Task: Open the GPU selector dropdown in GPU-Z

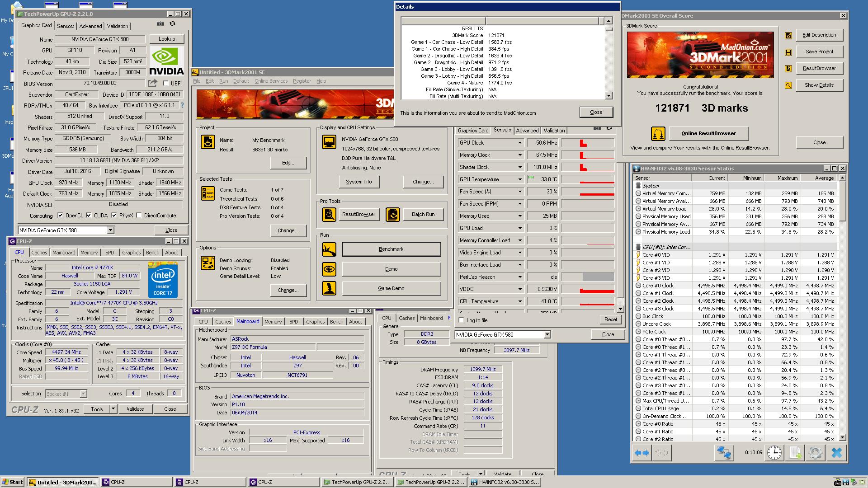Action: (x=110, y=230)
